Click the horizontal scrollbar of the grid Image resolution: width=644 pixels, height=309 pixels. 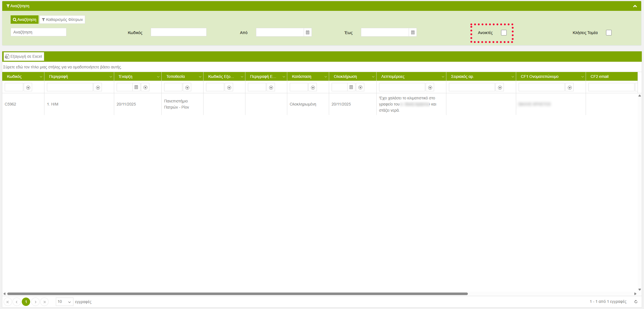click(237, 294)
